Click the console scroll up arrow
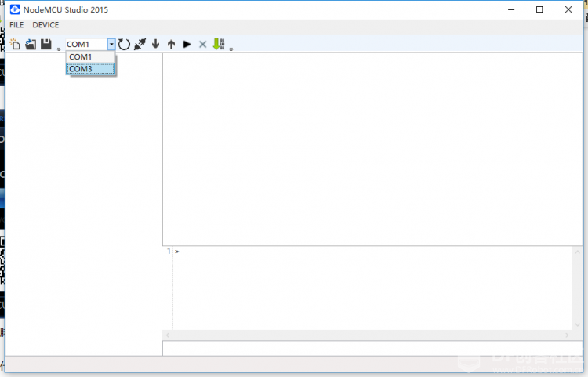The height and width of the screenshot is (377, 588). (x=578, y=252)
